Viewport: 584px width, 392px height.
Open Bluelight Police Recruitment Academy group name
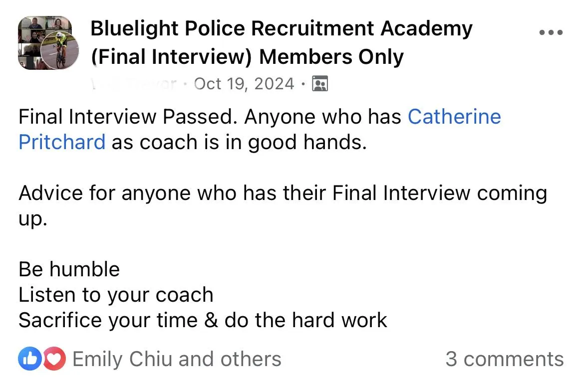282,28
